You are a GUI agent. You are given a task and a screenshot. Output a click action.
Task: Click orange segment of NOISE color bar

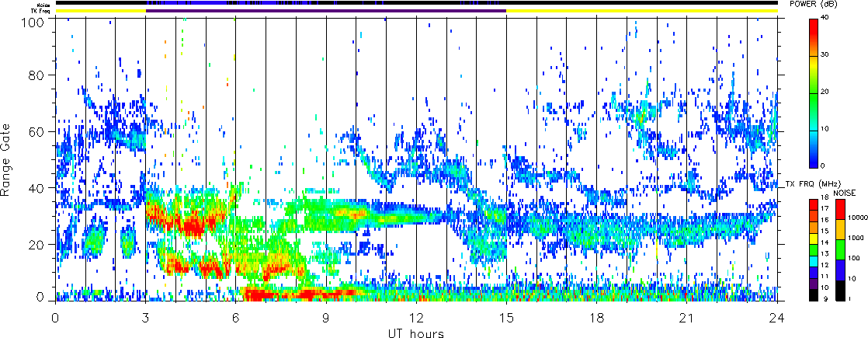tap(840, 229)
